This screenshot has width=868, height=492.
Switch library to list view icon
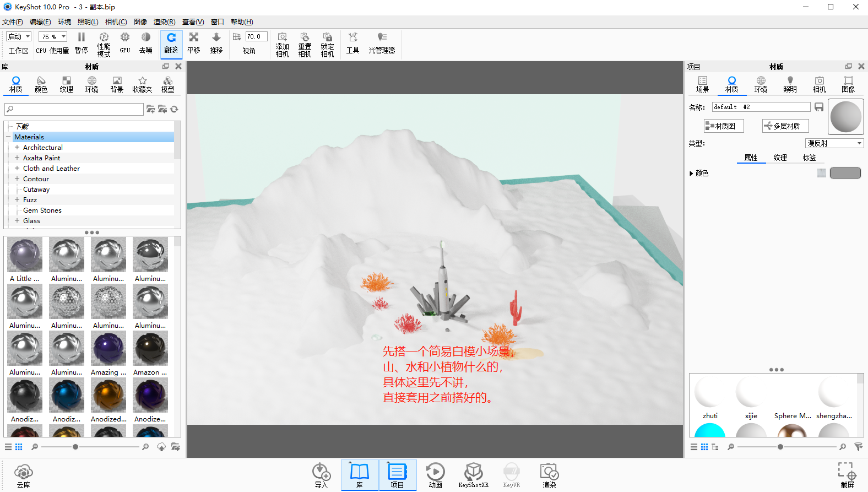(x=8, y=447)
